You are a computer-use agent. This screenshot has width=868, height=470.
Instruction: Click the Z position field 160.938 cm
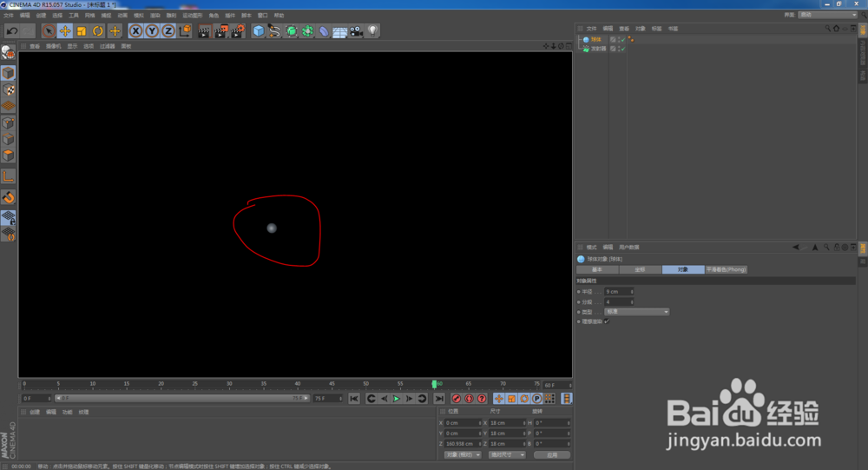(463, 444)
